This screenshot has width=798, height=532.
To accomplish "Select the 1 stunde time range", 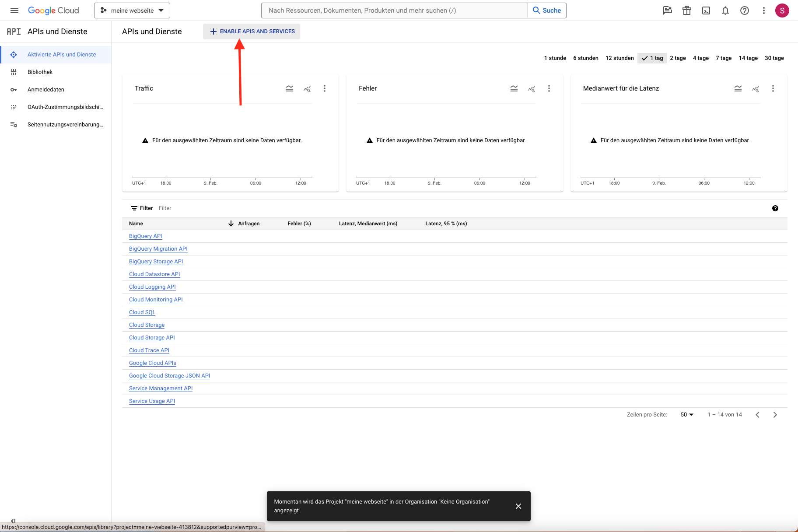I will coord(555,58).
